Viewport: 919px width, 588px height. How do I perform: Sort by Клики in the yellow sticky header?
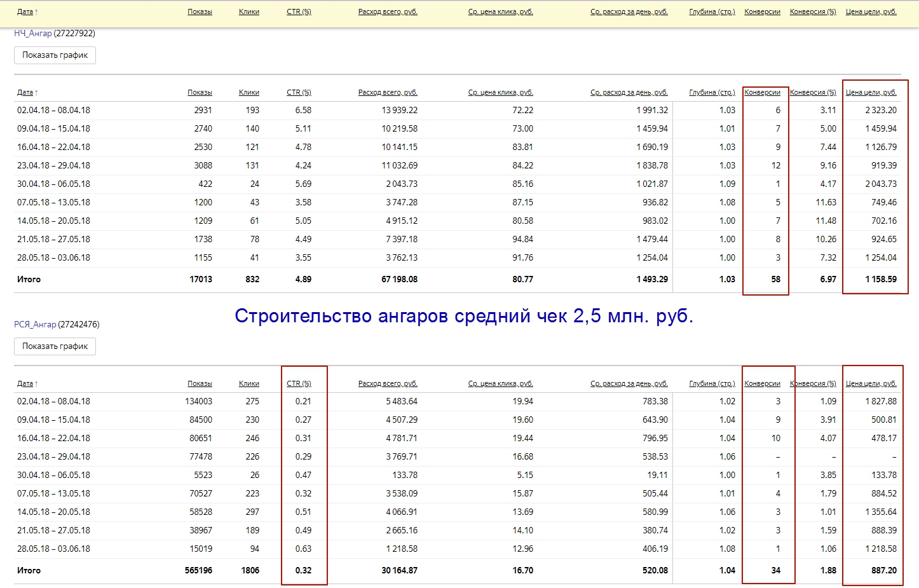click(x=249, y=11)
